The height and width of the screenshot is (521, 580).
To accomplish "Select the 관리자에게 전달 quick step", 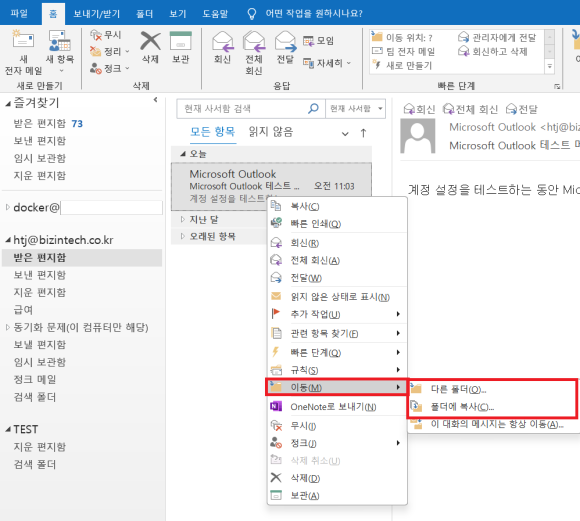I will click(497, 37).
